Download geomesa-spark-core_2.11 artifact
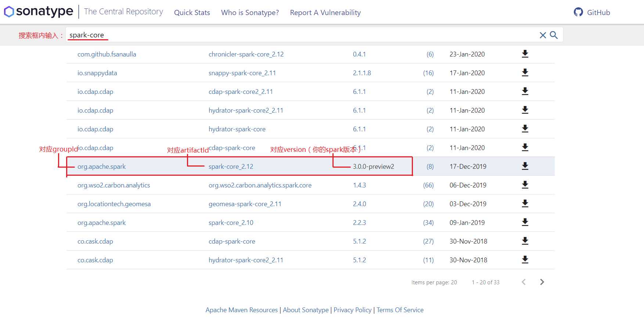The height and width of the screenshot is (321, 644). [525, 204]
